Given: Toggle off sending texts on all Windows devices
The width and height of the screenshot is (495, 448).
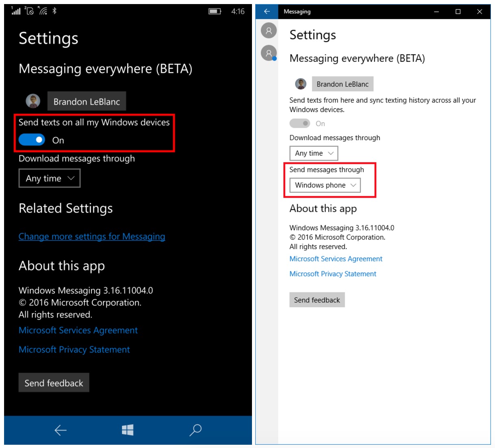Looking at the screenshot, I should click(31, 139).
